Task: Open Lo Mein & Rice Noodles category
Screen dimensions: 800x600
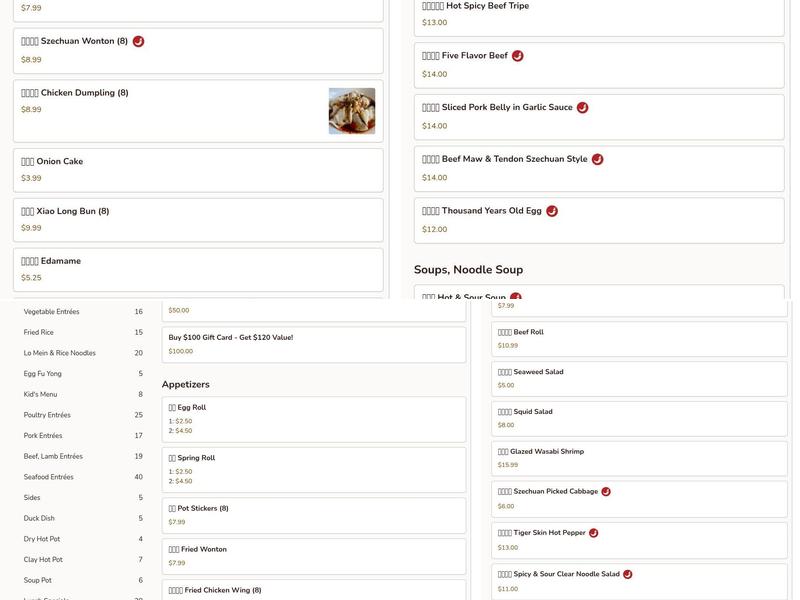Action: click(x=60, y=353)
